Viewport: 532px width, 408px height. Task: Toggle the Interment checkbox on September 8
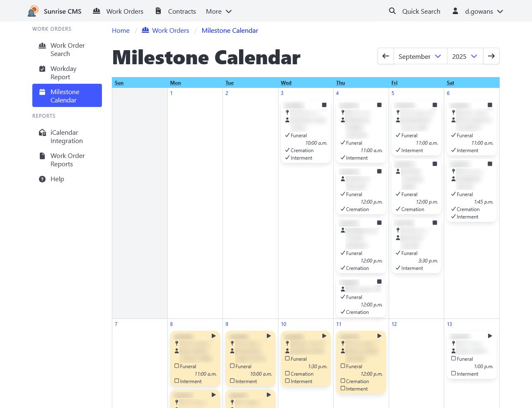click(177, 381)
